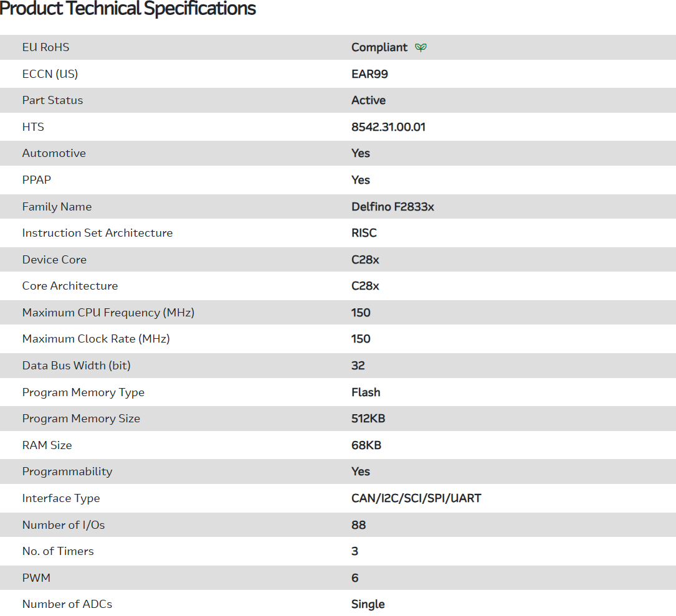The width and height of the screenshot is (676, 616).
Task: Click the 68KB RAM size value
Action: point(366,445)
